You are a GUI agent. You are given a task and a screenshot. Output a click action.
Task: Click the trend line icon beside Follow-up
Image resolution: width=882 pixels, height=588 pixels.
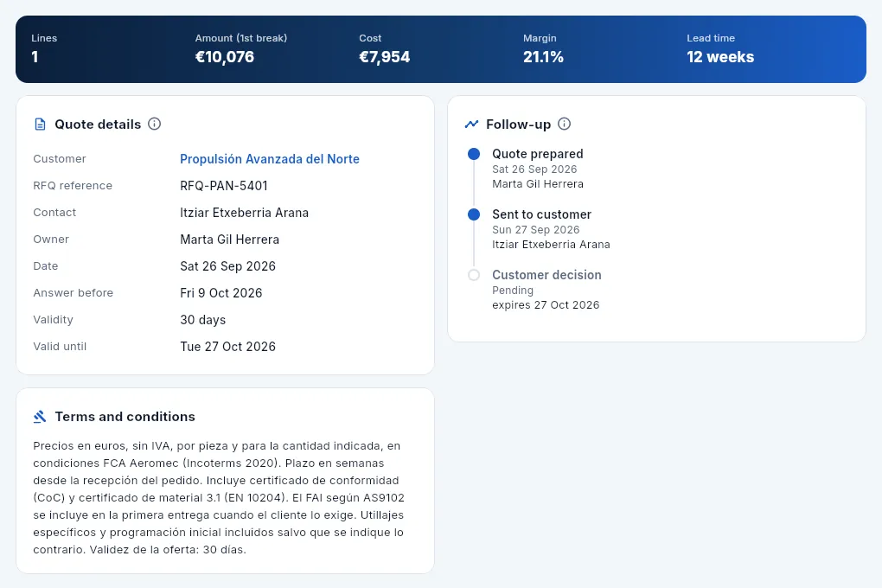471,125
